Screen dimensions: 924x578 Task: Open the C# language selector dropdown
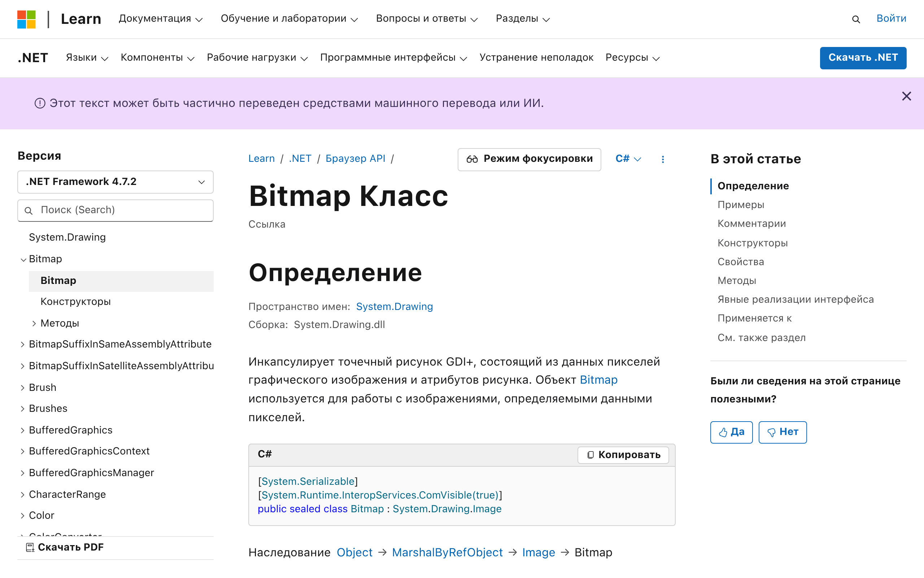pyautogui.click(x=628, y=159)
